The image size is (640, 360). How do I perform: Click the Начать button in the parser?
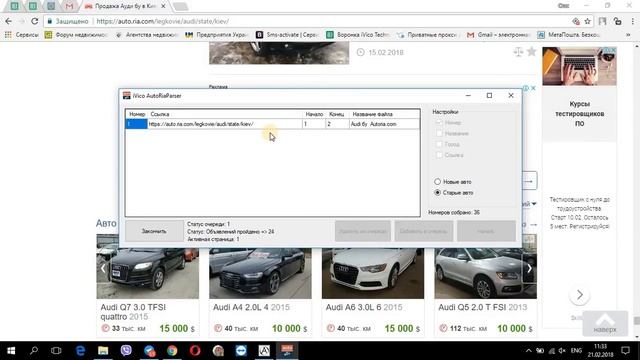tap(486, 231)
